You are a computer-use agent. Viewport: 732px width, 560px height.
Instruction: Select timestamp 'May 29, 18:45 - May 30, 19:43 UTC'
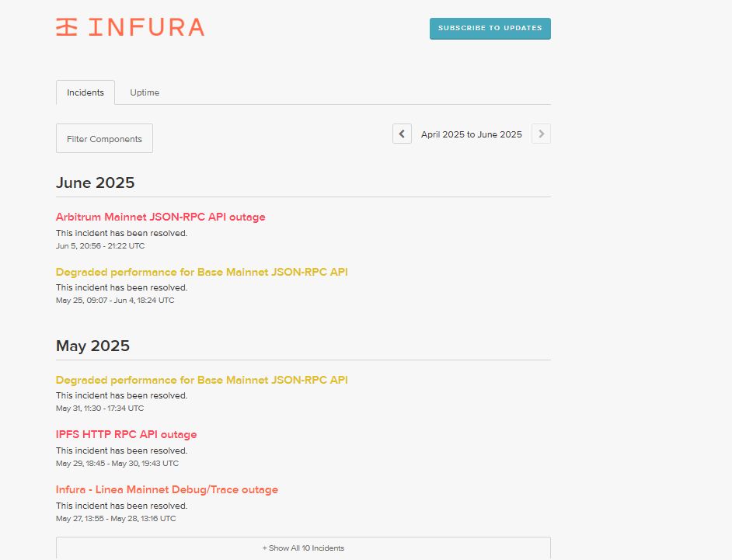117,464
